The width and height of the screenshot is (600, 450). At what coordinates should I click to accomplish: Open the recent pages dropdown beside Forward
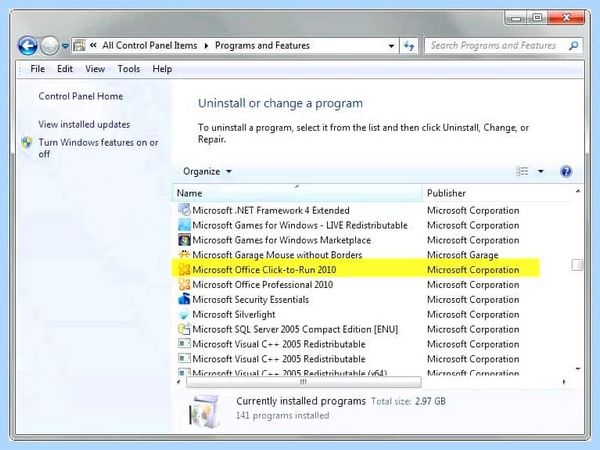(x=65, y=46)
